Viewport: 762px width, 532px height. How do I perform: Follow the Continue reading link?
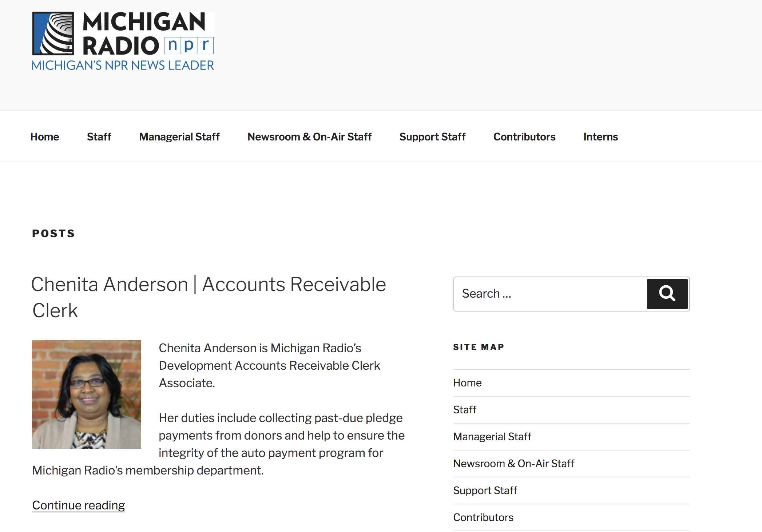pos(79,505)
